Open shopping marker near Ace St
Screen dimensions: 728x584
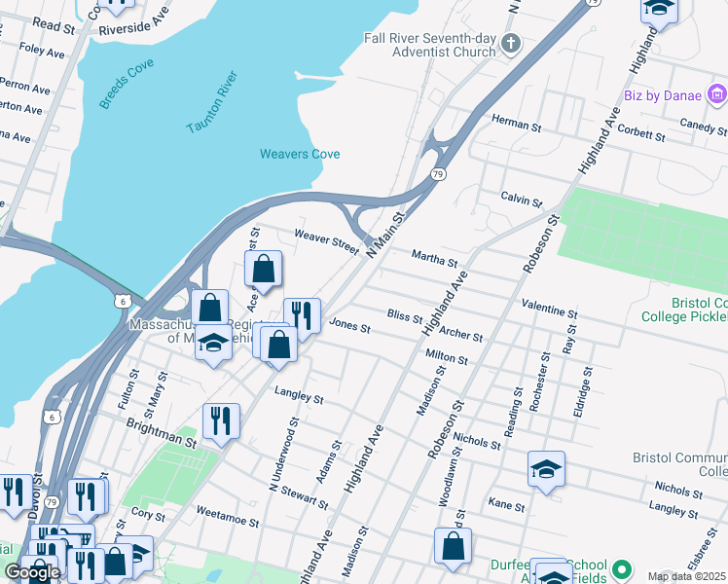(263, 272)
